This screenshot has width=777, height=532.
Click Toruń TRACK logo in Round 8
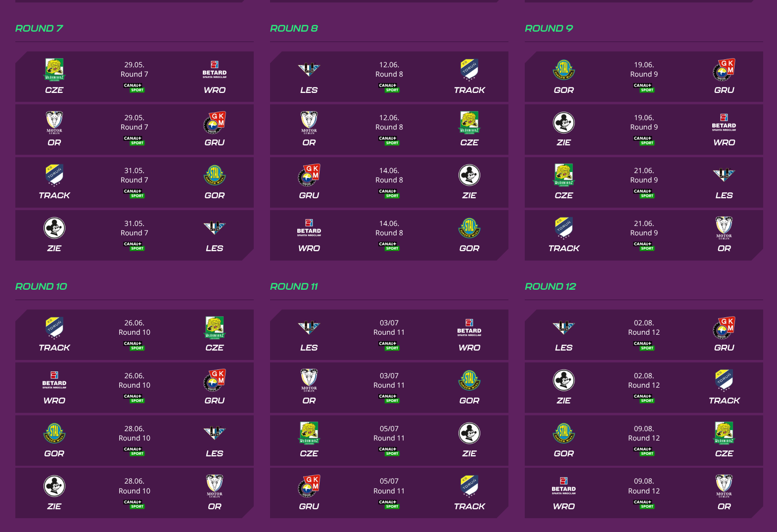tap(469, 70)
